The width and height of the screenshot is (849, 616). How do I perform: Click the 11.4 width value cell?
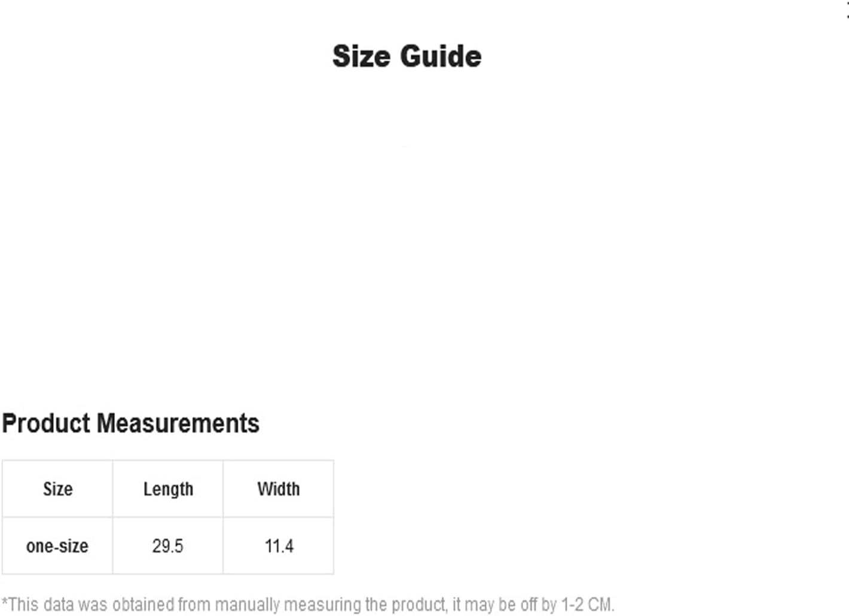point(279,545)
